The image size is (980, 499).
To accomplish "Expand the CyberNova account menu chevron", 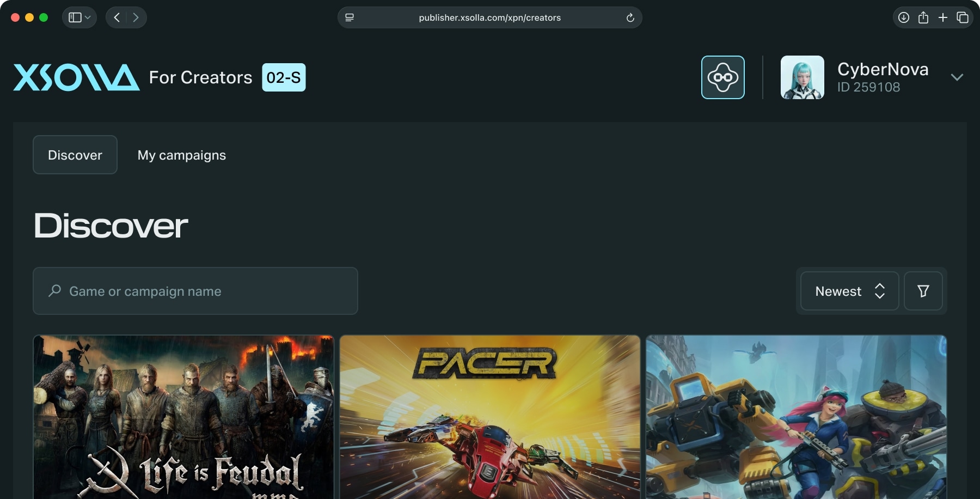I will tap(957, 77).
